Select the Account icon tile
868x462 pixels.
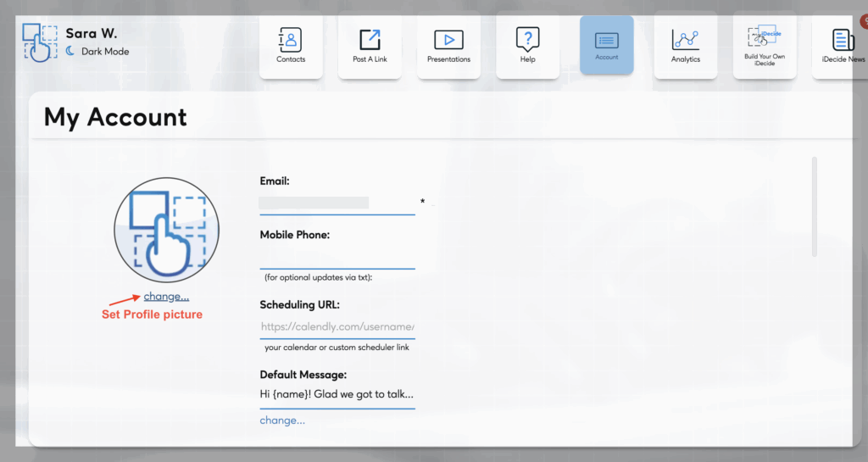(606, 45)
